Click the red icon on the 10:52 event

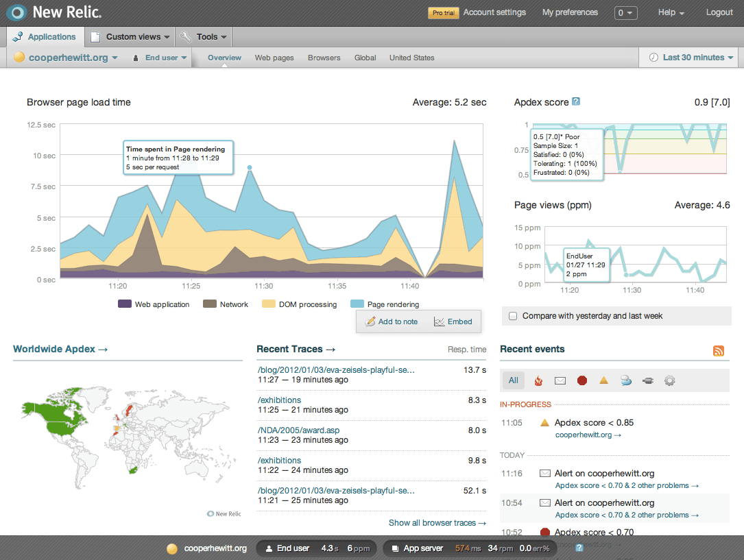click(545, 532)
